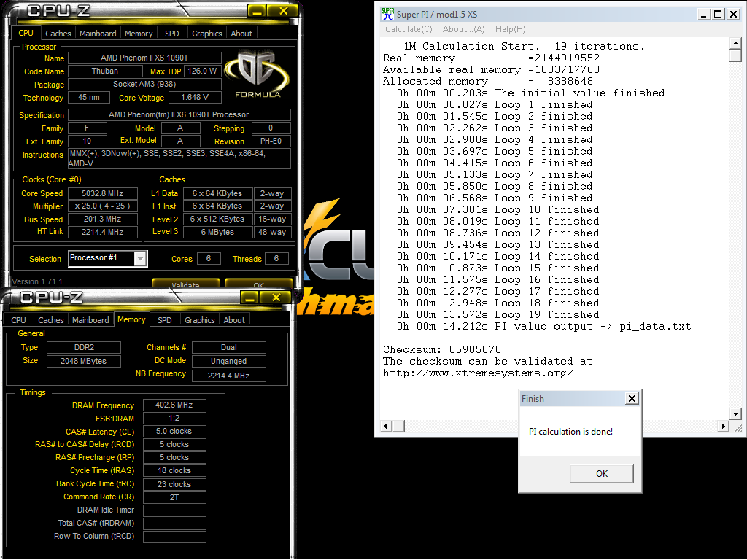This screenshot has width=747, height=560.
Task: Select CPU tab in top CPU-Z window
Action: coord(26,33)
